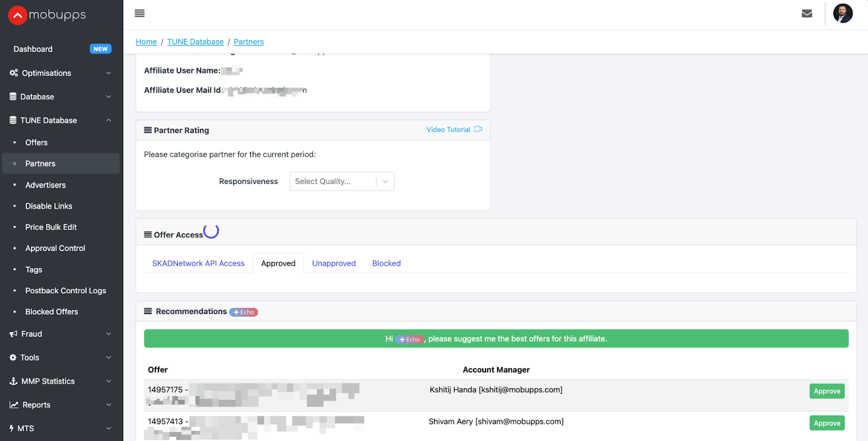The height and width of the screenshot is (441, 868).
Task: Expand the MMP Statistics menu chevron
Action: click(108, 381)
